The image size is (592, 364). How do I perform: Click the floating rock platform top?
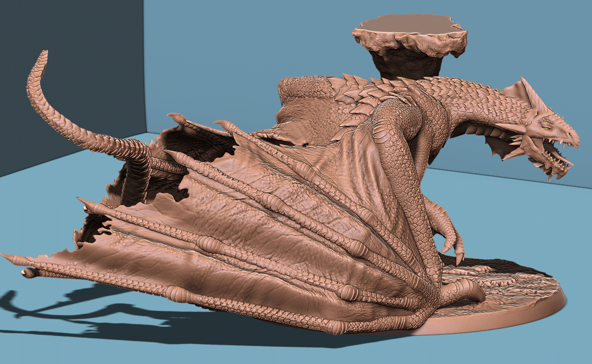coord(407,24)
